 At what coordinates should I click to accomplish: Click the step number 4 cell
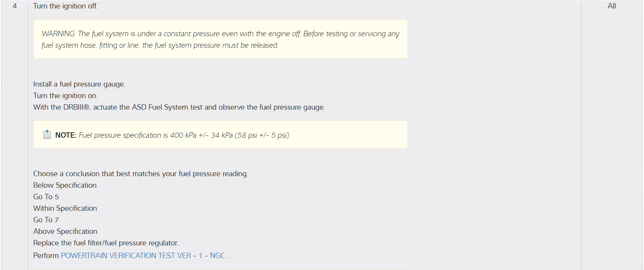pyautogui.click(x=15, y=6)
